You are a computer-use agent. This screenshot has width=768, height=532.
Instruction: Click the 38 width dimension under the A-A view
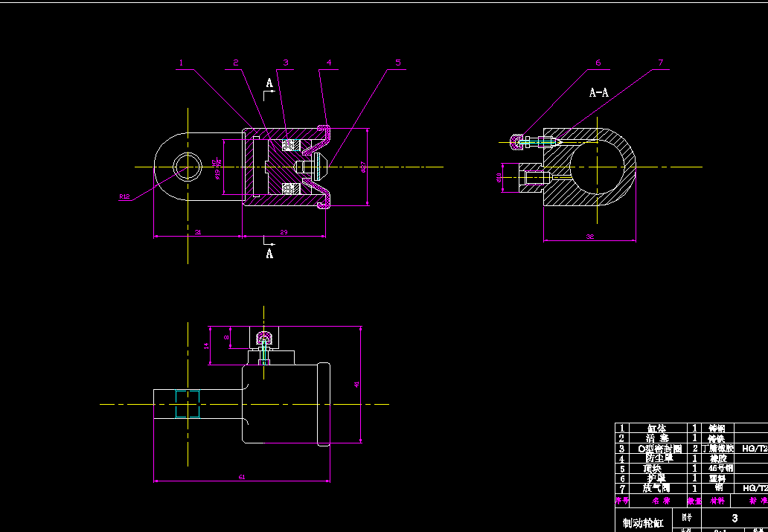(x=590, y=237)
